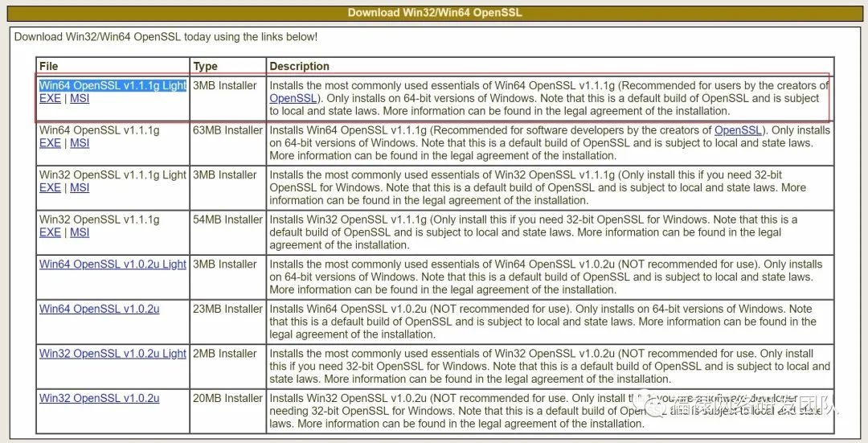Viewport: 868px width, 443px height.
Task: Open Win64 OpenSSL v1.0.2u Light link
Action: [x=113, y=265]
